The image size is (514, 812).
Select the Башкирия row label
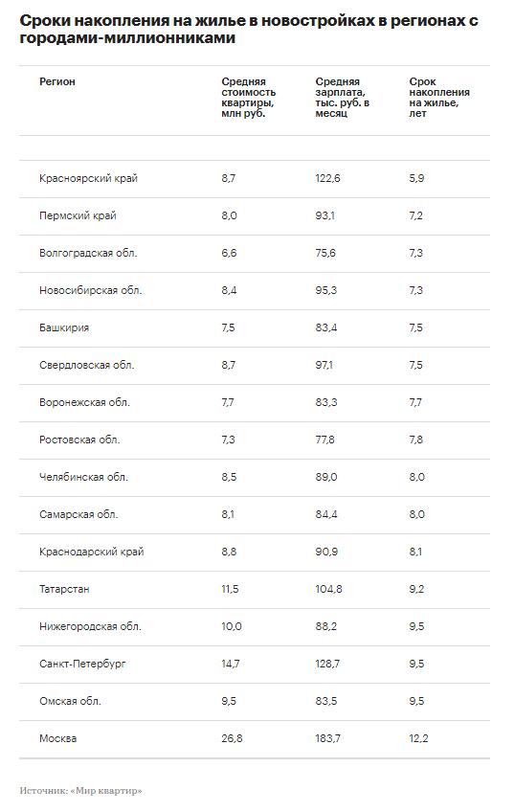[64, 327]
